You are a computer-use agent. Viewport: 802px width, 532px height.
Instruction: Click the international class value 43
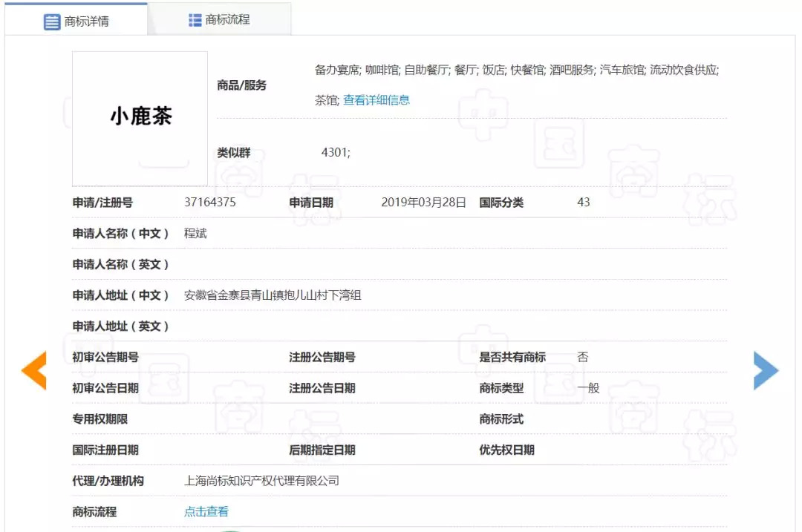(584, 203)
